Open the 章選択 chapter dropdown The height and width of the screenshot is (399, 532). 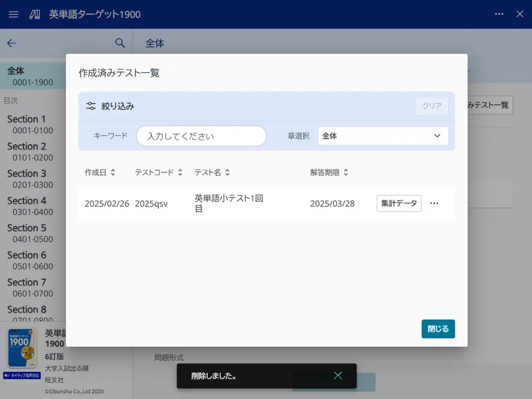click(382, 136)
